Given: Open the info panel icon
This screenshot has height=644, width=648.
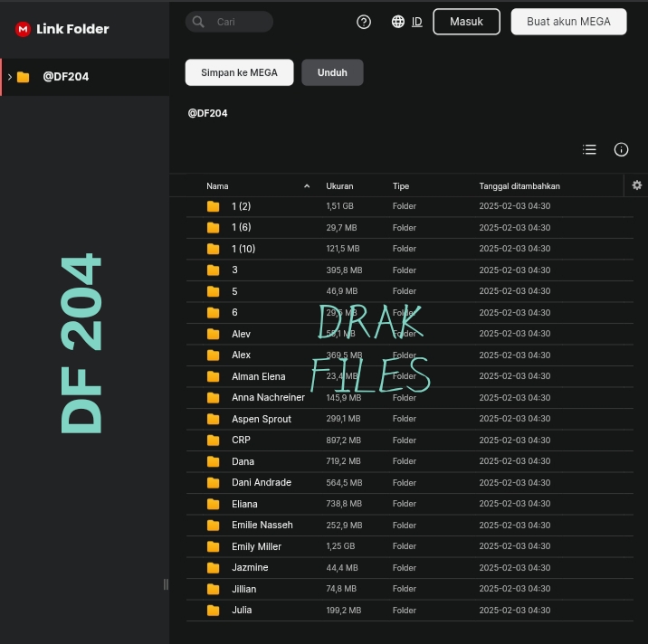Looking at the screenshot, I should (x=621, y=149).
